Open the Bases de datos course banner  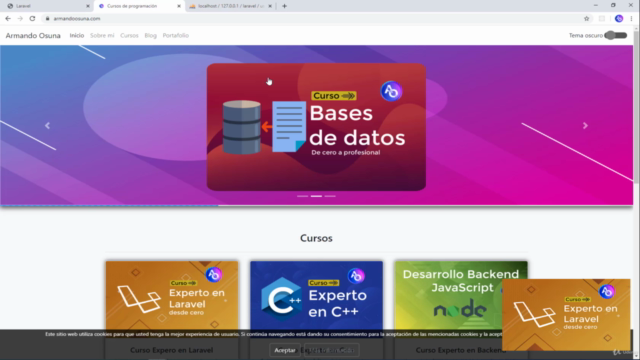pos(316,127)
